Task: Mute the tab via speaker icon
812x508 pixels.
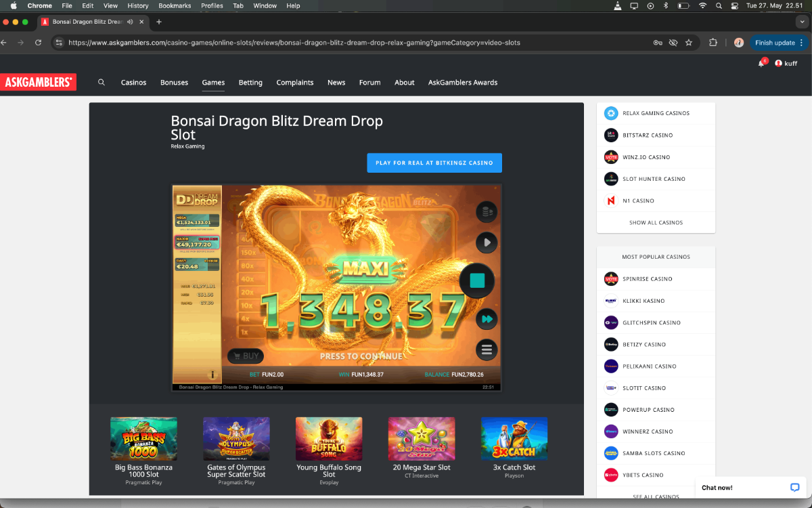Action: coord(129,22)
